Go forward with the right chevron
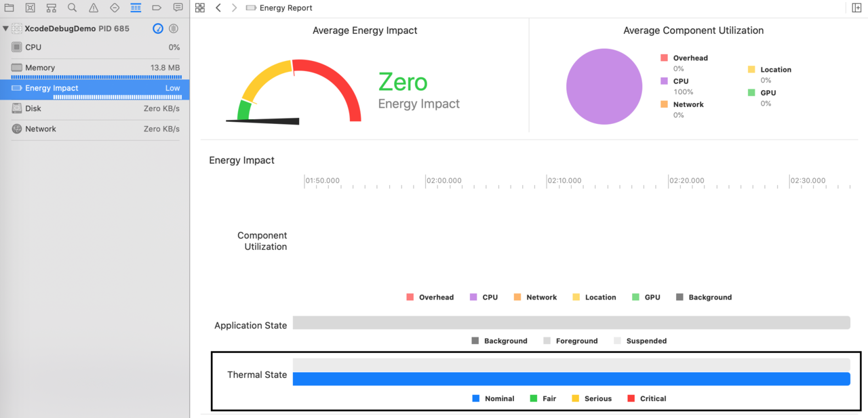Viewport: 868px width, 418px height. 235,7
